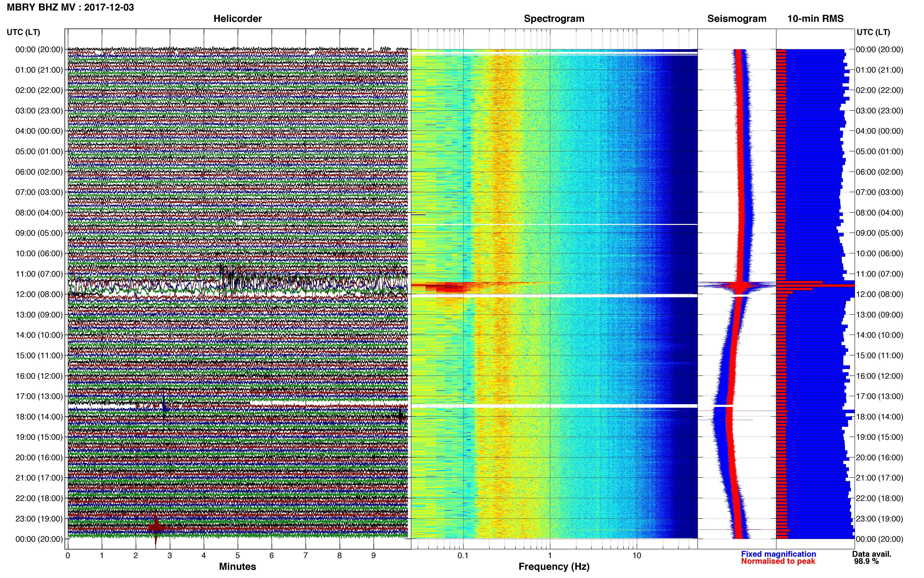
Task: Click the left time label '12:00 (08:00)'
Action: click(x=39, y=294)
